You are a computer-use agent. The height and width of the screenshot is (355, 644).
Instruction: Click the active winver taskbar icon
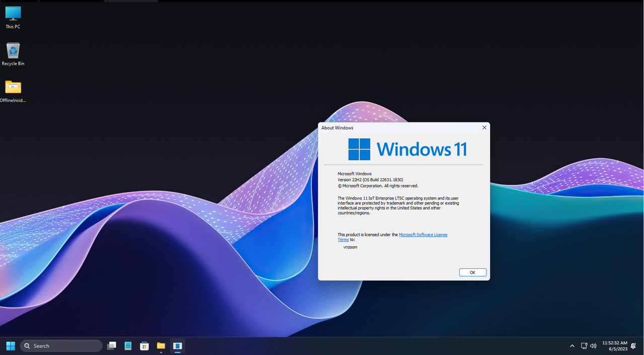(x=177, y=346)
